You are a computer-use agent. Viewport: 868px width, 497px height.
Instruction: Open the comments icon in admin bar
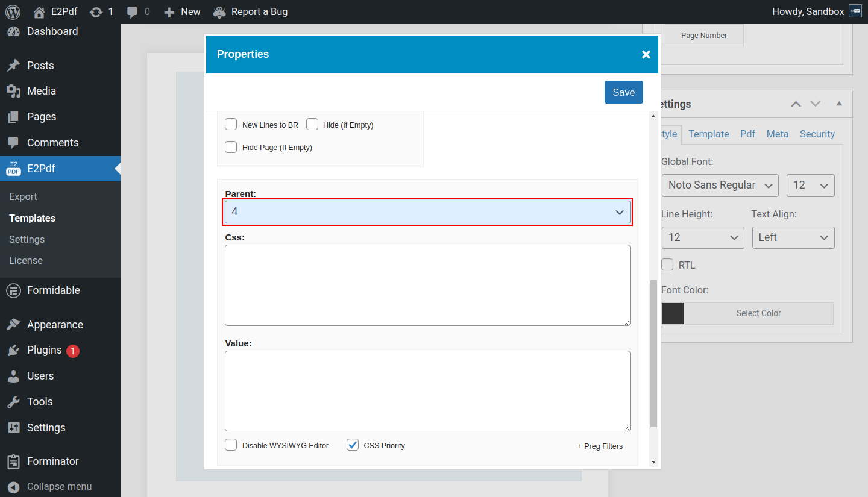134,11
